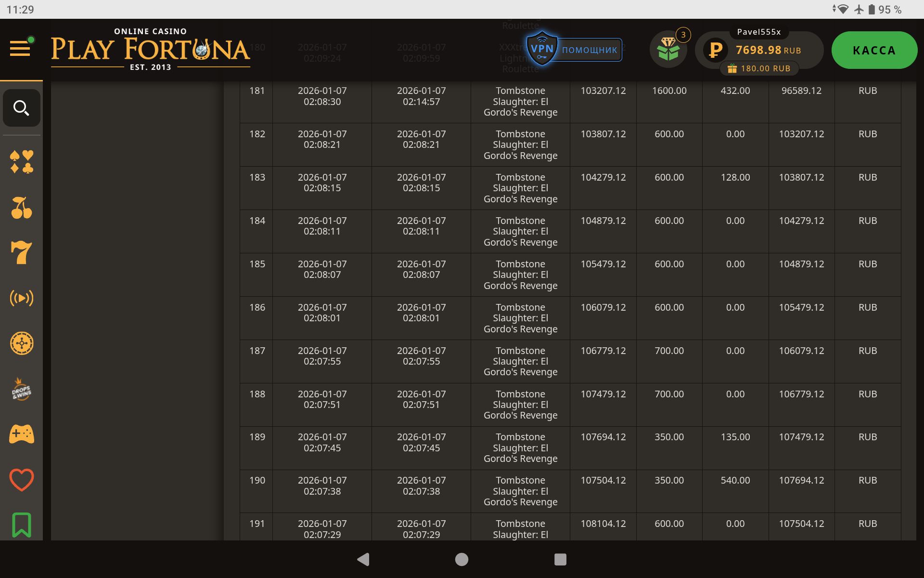
Task: Open the gamepad games icon
Action: point(21,434)
